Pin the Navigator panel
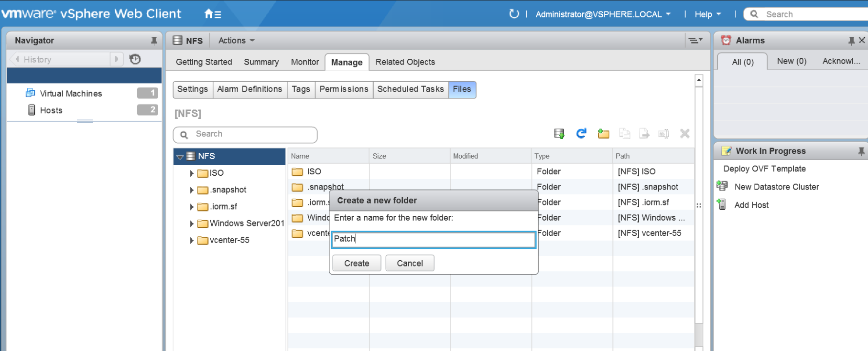This screenshot has width=868, height=351. 154,41
